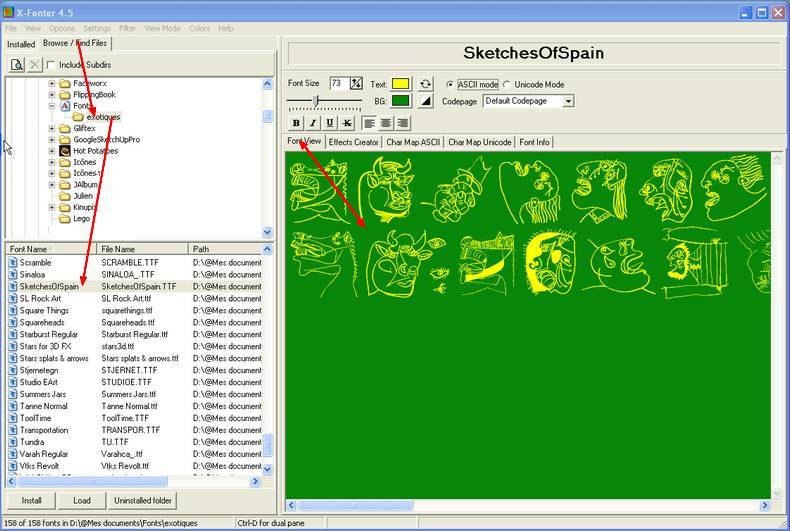Click the Gliftex folder icon
This screenshot has width=790, height=531.
(x=64, y=128)
